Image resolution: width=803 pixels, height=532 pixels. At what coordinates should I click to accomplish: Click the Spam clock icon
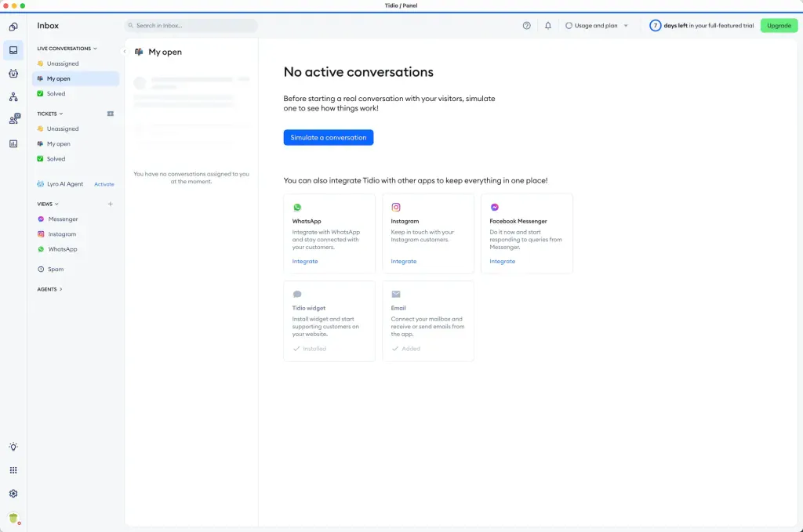41,269
